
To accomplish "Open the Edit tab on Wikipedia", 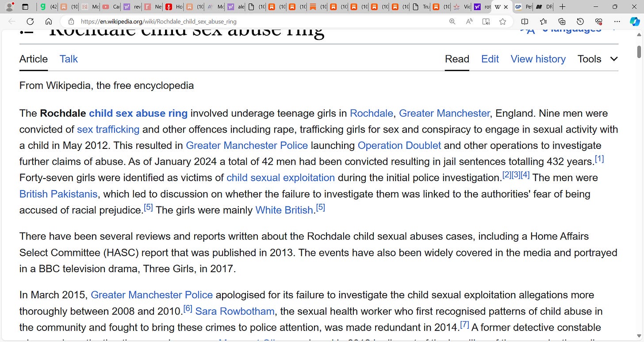I will tap(490, 59).
